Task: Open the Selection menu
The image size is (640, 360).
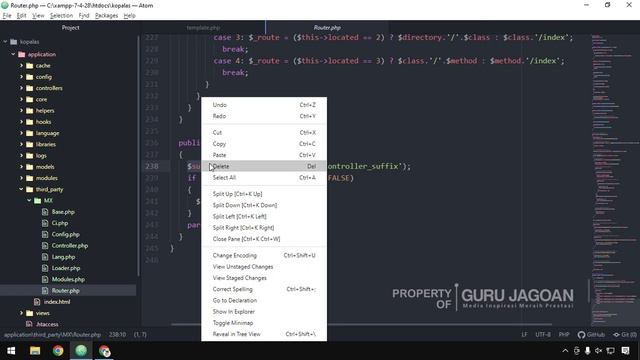Action: pyautogui.click(x=61, y=16)
